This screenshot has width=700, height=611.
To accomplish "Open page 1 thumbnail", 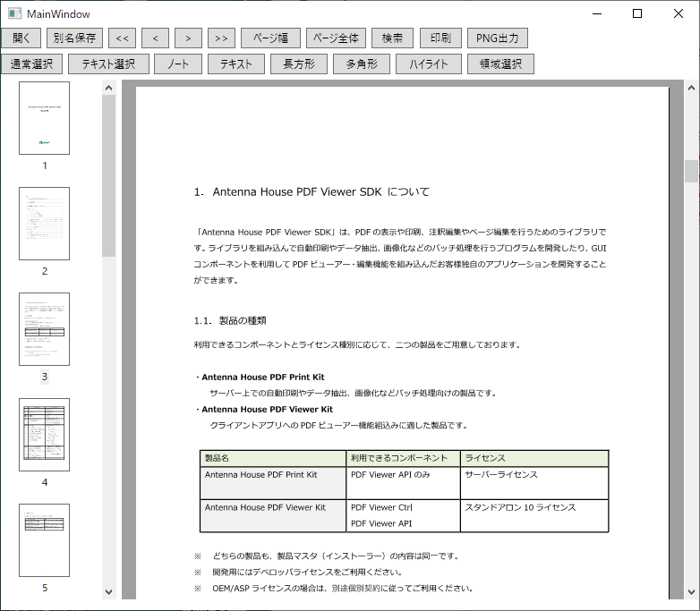I will coord(44,118).
